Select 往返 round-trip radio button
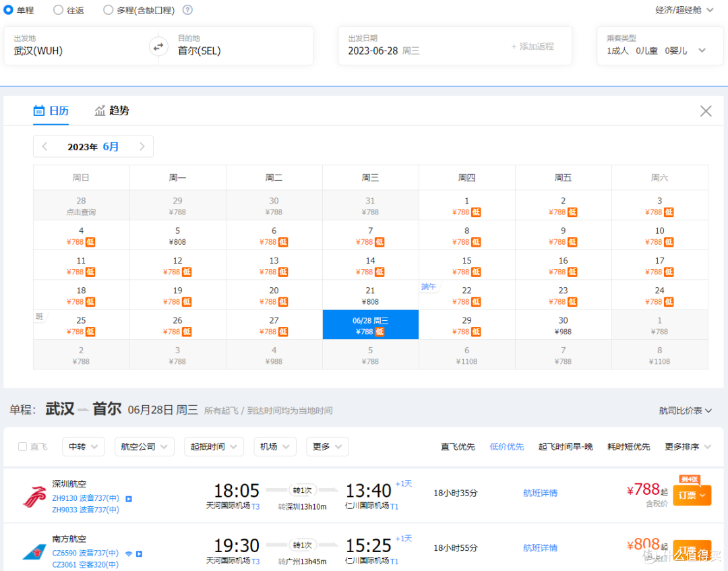 [x=58, y=9]
